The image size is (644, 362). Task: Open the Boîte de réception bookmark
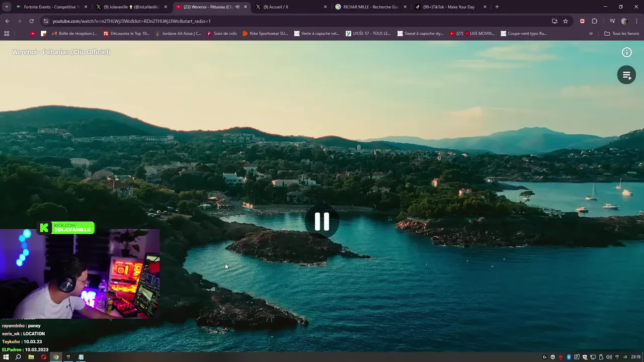tap(74, 34)
